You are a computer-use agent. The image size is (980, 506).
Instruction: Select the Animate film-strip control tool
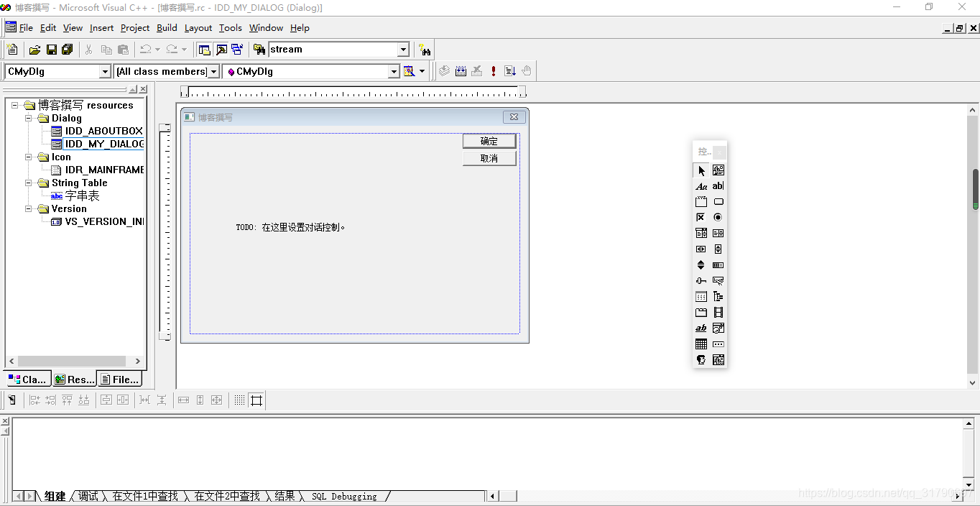[x=718, y=312]
